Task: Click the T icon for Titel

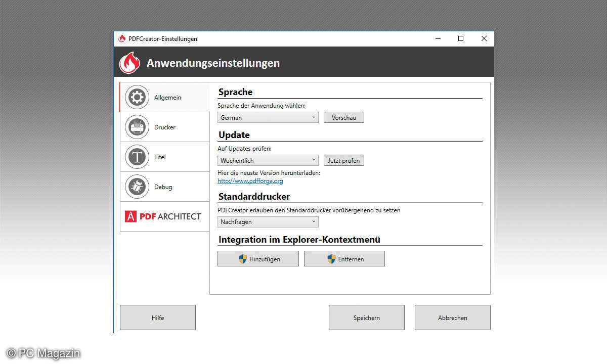Action: point(137,157)
